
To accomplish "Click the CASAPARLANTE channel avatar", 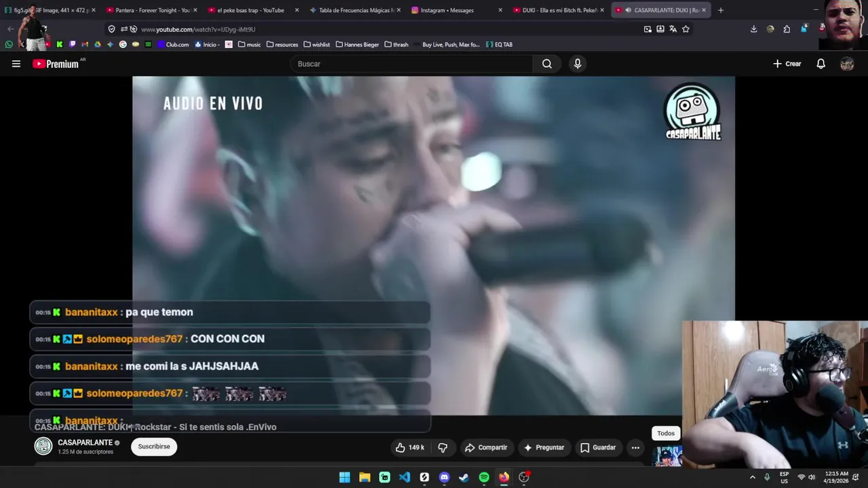I will 43,446.
